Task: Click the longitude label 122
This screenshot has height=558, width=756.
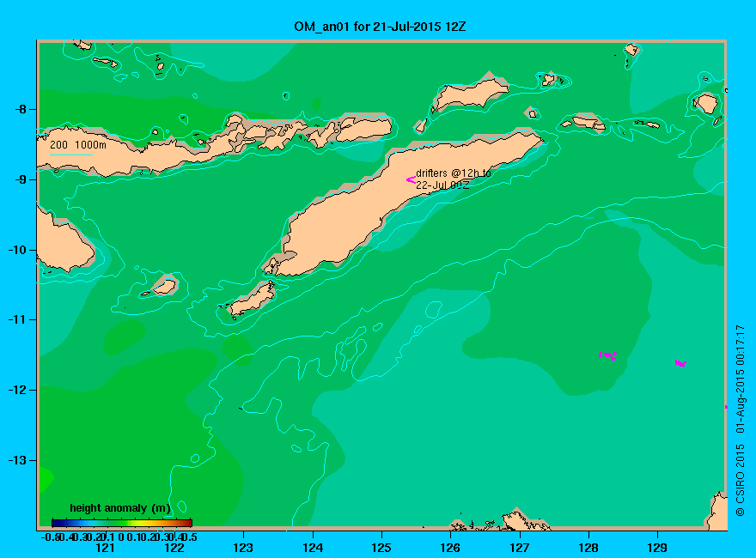Action: pyautogui.click(x=174, y=548)
